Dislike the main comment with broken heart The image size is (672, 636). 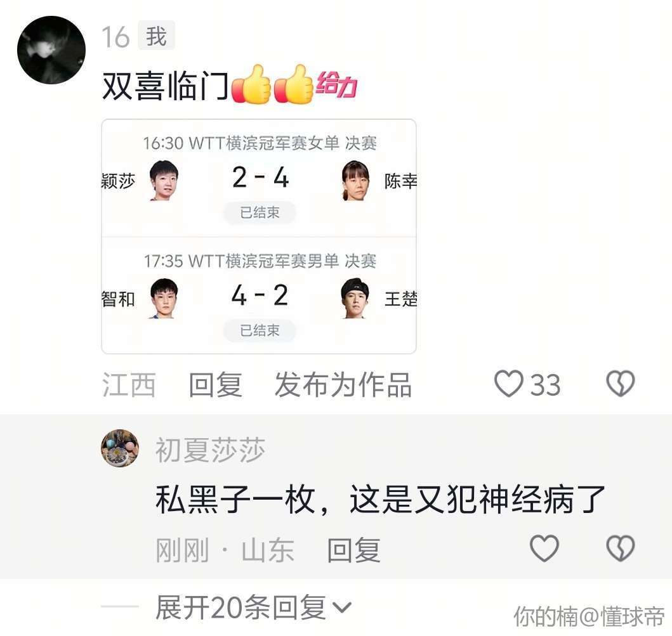pos(620,384)
